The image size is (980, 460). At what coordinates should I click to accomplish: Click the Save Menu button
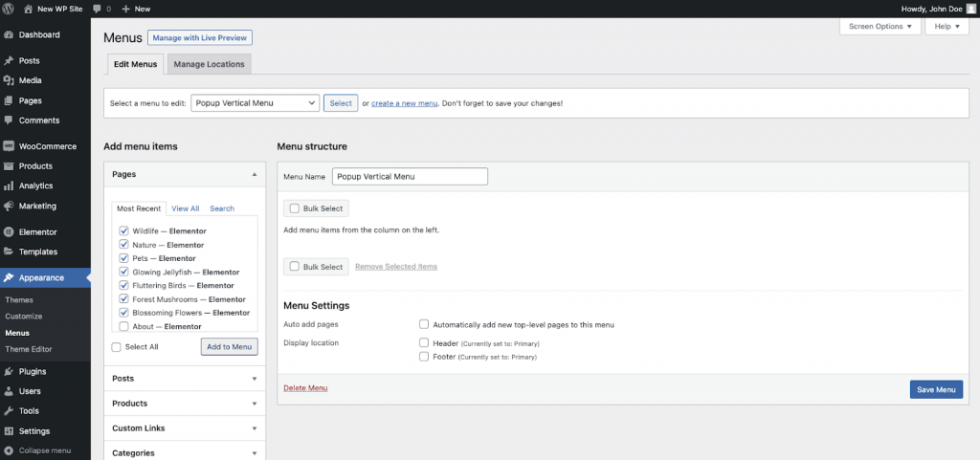point(935,389)
